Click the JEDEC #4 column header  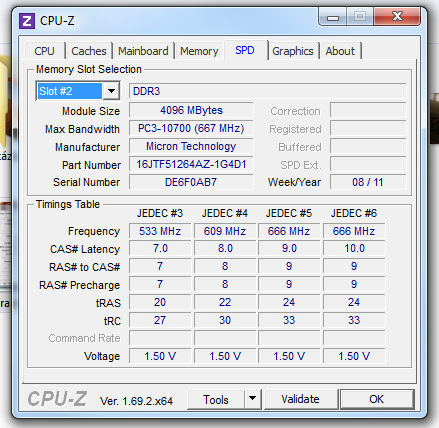pyautogui.click(x=225, y=213)
